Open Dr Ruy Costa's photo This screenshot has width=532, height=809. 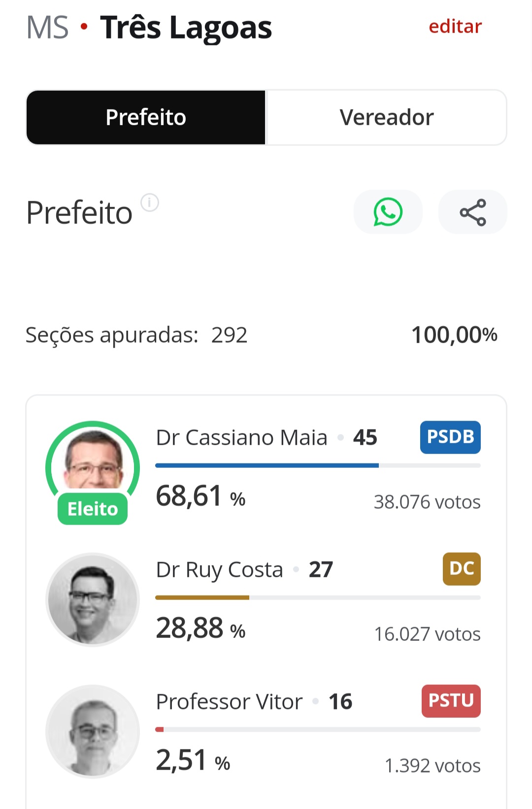click(93, 599)
